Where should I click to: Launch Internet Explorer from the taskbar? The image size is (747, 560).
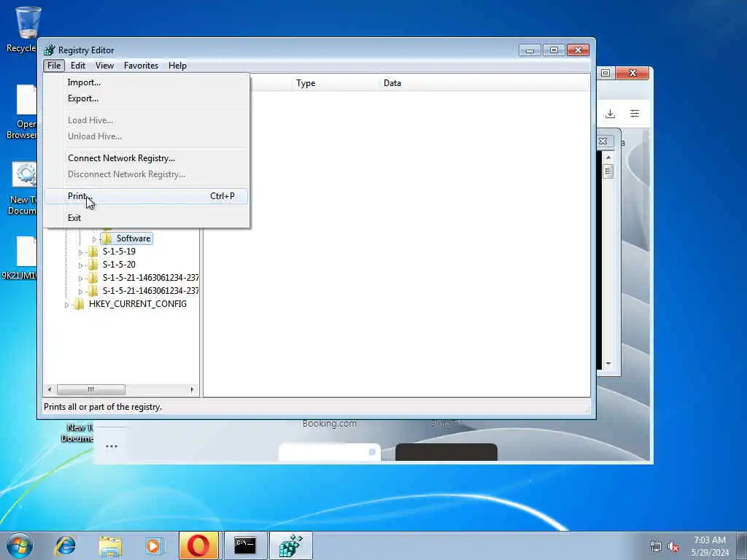pyautogui.click(x=65, y=545)
